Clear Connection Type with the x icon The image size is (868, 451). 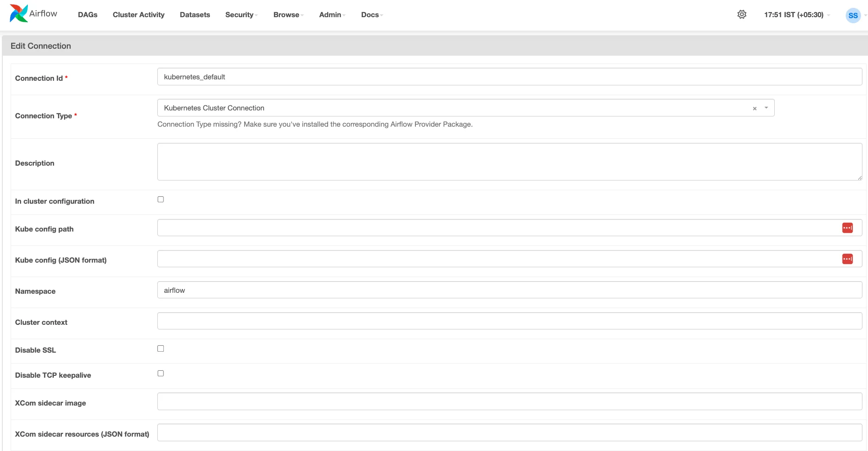point(754,109)
